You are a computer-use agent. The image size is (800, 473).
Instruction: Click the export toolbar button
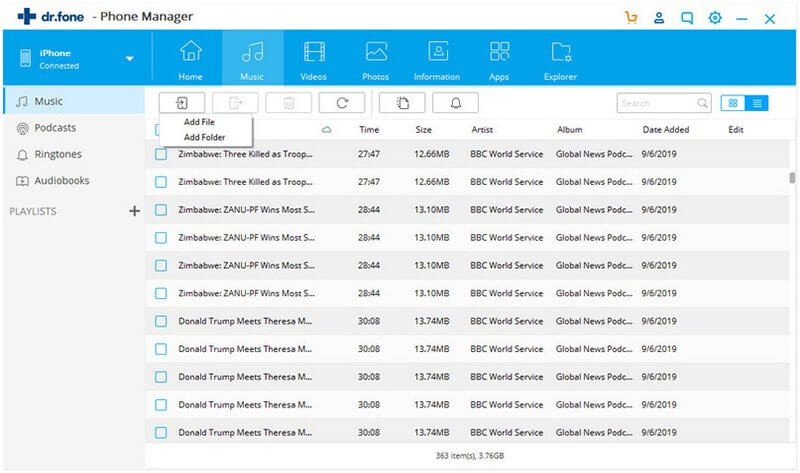235,103
